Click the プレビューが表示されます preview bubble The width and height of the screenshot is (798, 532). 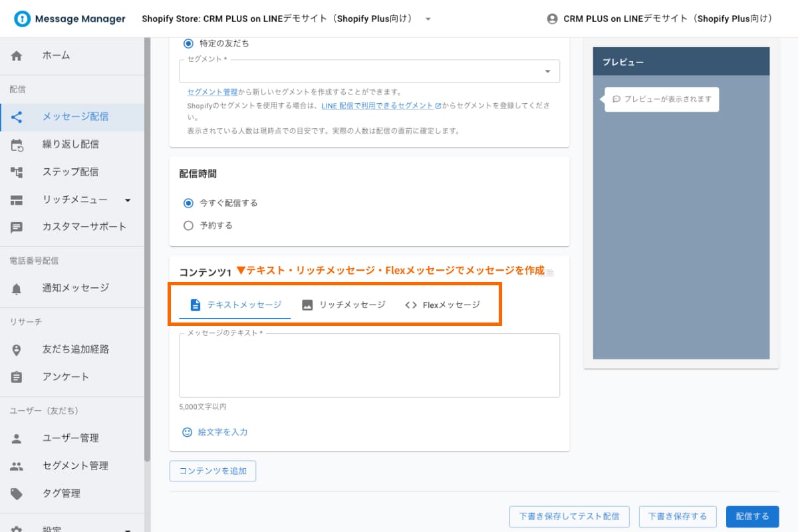(x=662, y=99)
